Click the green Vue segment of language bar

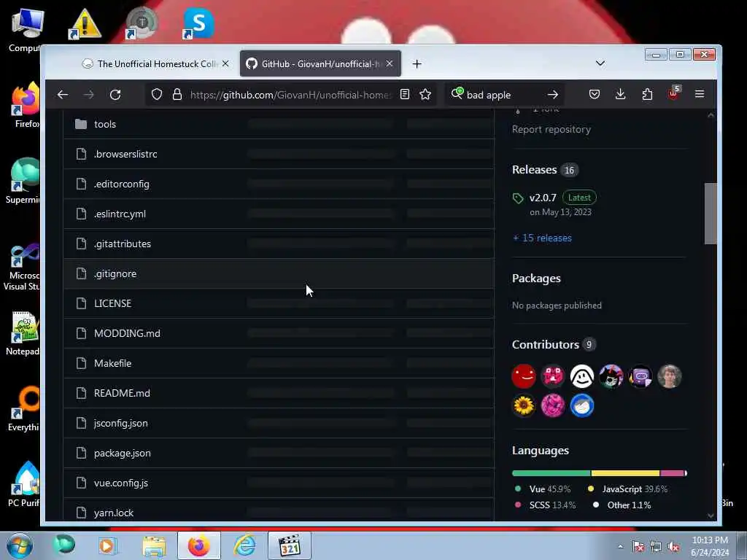(x=551, y=473)
